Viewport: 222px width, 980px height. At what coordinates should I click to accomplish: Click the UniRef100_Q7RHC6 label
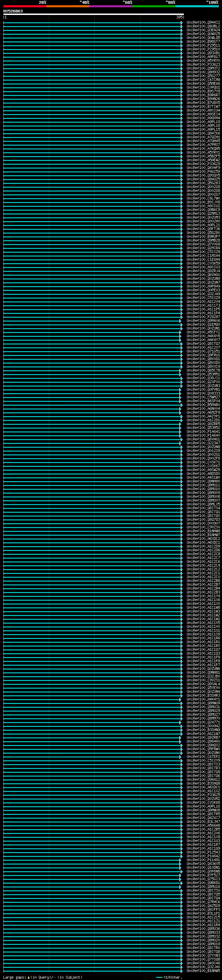point(203,902)
